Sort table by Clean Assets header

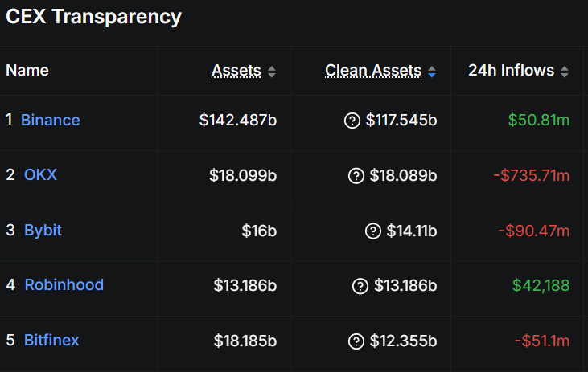373,71
